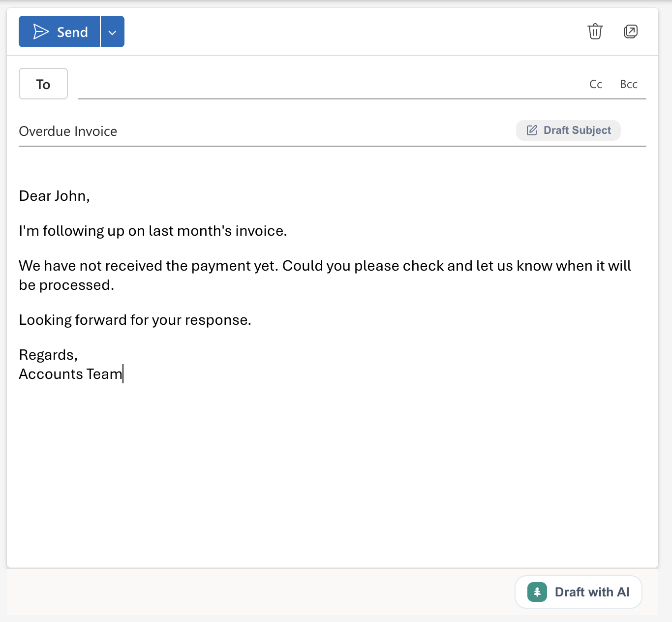
Task: Place the cursor in "I'm following up on last month's invoice."
Action: pyautogui.click(x=153, y=231)
